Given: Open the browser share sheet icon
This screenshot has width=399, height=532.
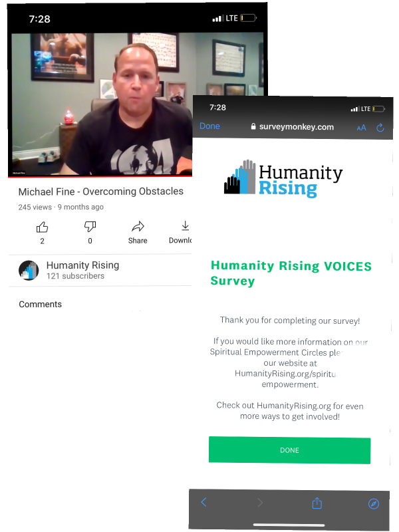Looking at the screenshot, I should click(317, 503).
